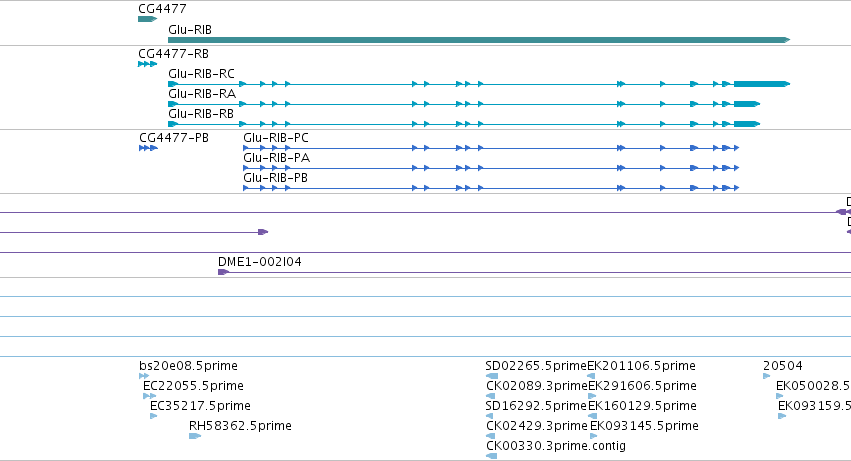Select the DME1-002I04 clone start marker

[x=223, y=272]
